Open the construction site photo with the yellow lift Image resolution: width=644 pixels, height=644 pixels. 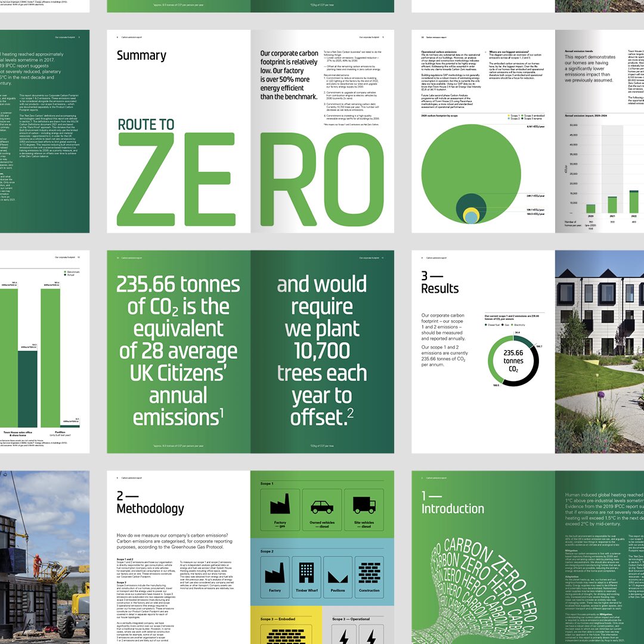(x=44, y=558)
